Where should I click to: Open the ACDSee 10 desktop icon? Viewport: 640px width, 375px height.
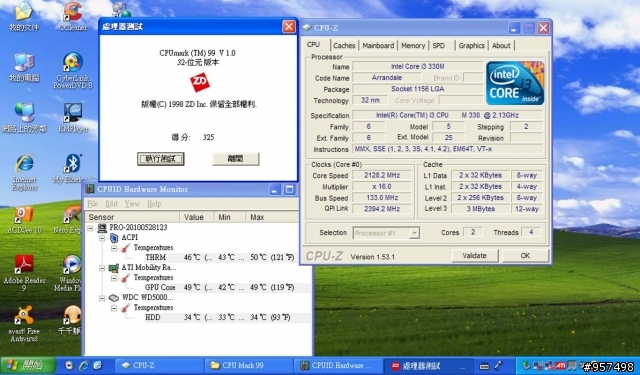pos(24,220)
